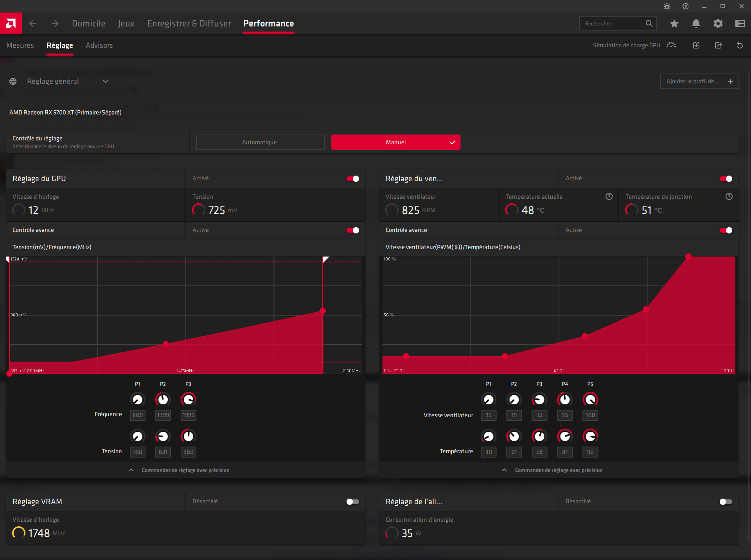
Task: Turn off fan Contrôle avancé toggle
Action: tap(726, 230)
